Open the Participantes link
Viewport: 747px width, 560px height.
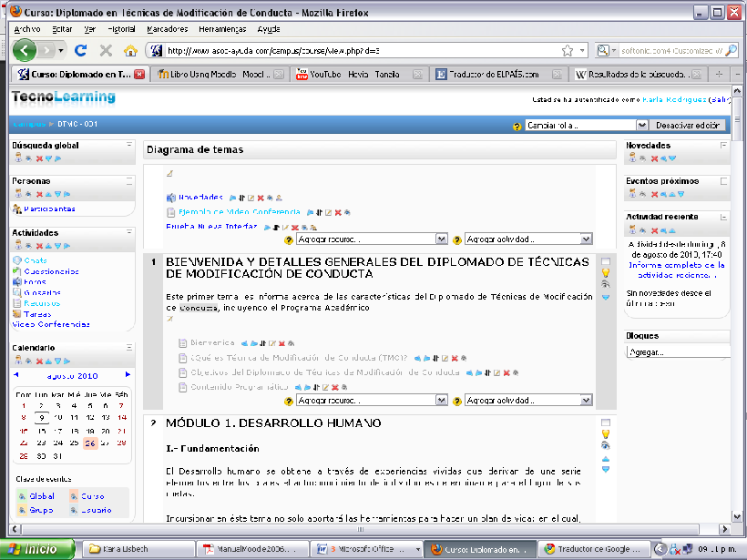pyautogui.click(x=49, y=209)
